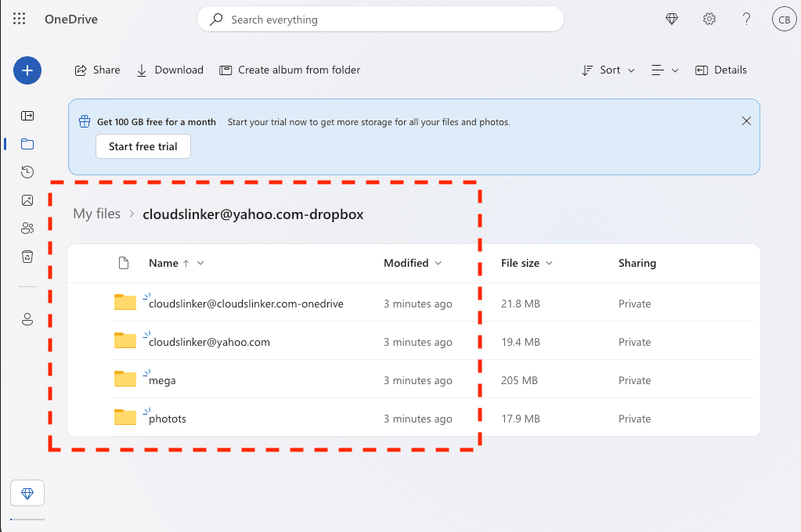The width and height of the screenshot is (801, 532).
Task: Go to My files folder icon in sidebar
Action: [27, 144]
